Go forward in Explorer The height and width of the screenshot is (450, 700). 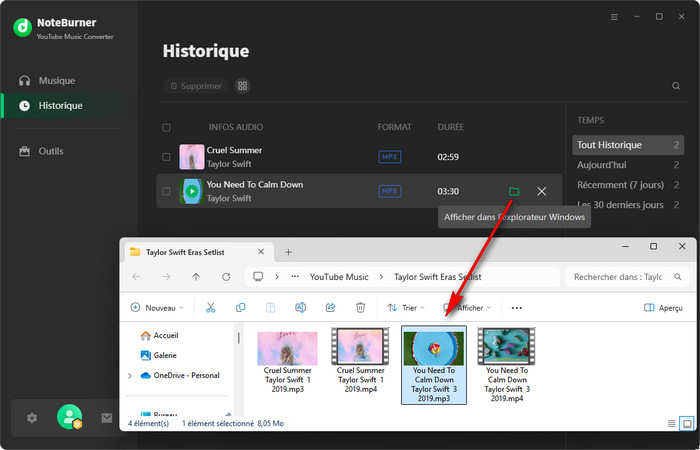point(166,277)
